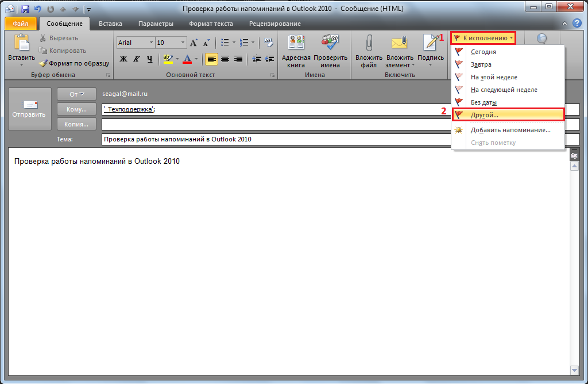The width and height of the screenshot is (588, 384).
Task: Select Добавить напоминание... menu item
Action: click(508, 130)
